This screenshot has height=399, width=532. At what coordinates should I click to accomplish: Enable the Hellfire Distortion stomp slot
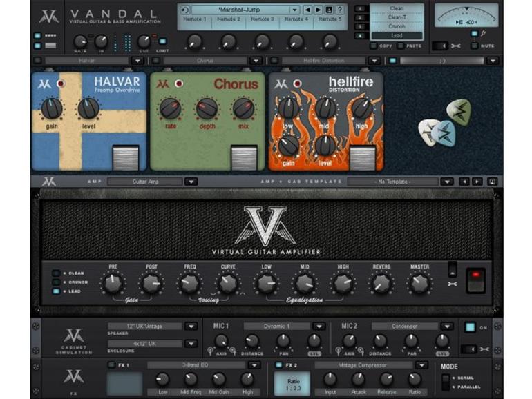(x=274, y=61)
